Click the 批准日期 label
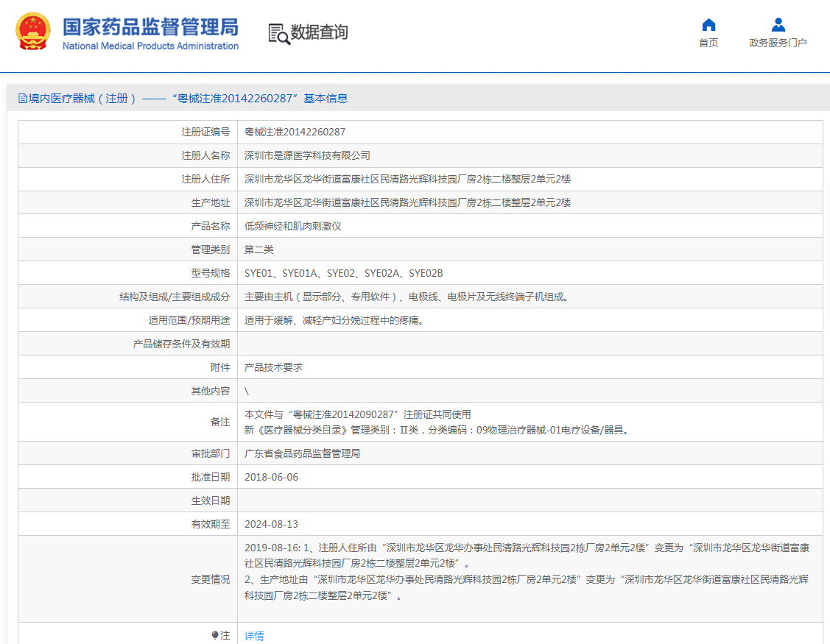The height and width of the screenshot is (644, 830). coord(210,477)
